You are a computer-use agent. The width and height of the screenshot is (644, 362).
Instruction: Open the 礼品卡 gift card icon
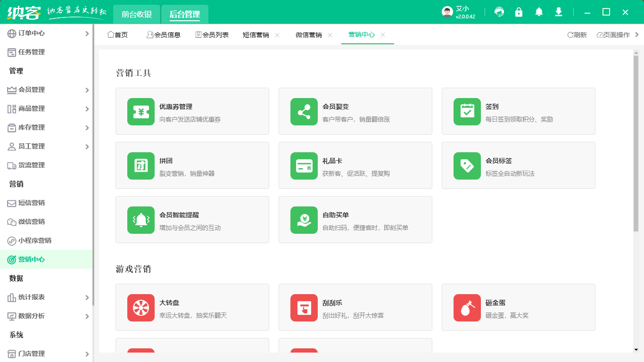(x=304, y=165)
